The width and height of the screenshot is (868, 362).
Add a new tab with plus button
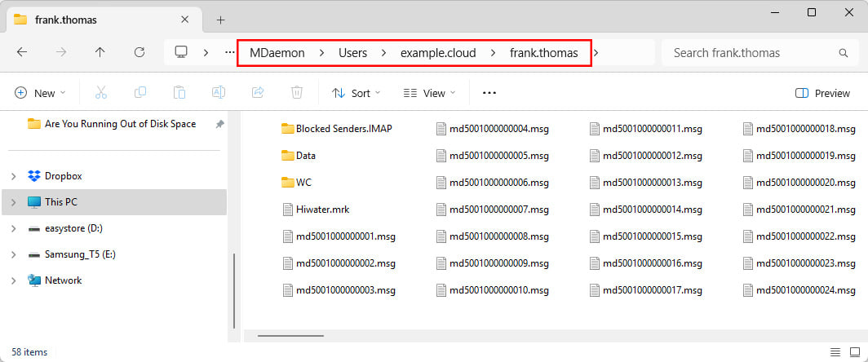(x=221, y=20)
